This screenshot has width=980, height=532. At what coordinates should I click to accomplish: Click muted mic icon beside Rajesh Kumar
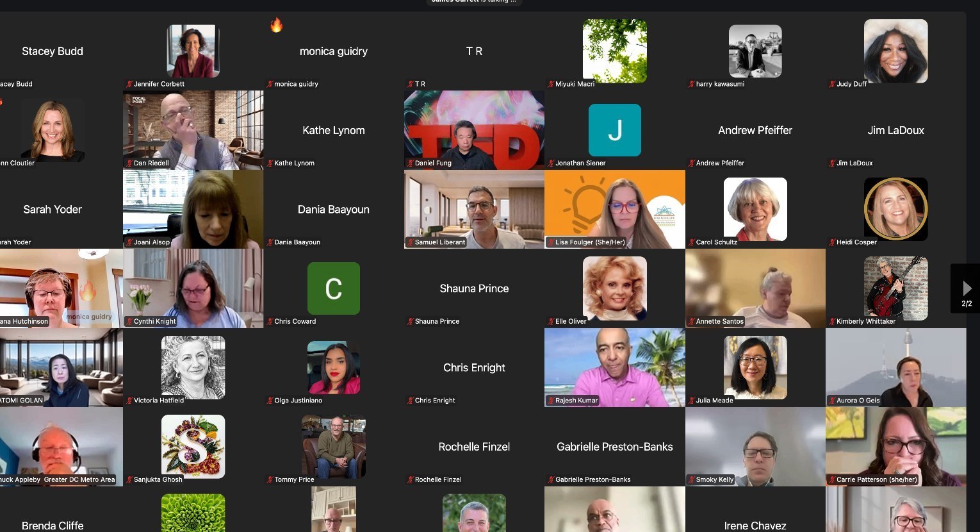pyautogui.click(x=551, y=400)
